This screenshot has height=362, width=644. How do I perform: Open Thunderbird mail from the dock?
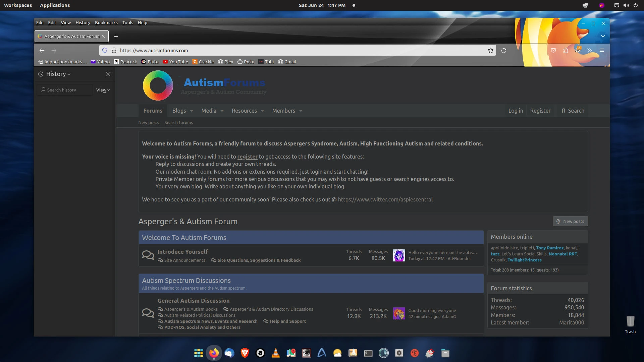[229, 353]
